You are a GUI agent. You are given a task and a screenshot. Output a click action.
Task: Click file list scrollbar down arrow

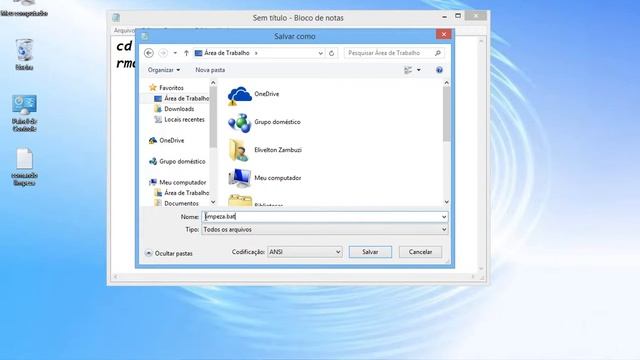point(447,202)
